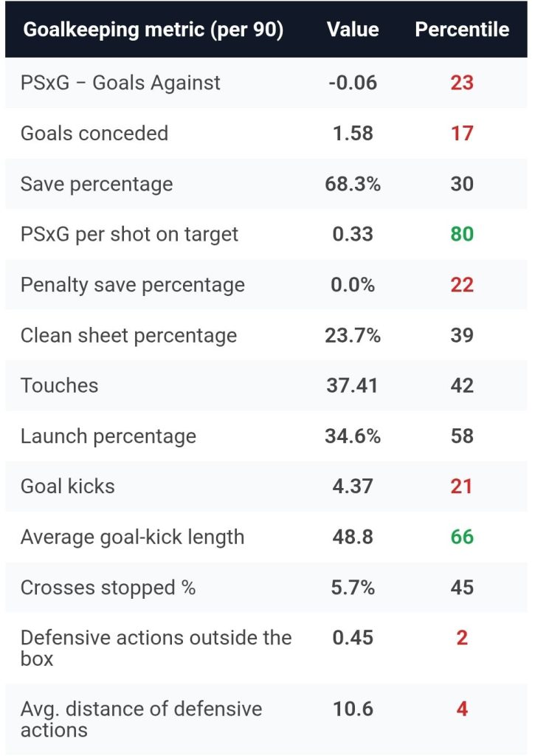The image size is (549, 756).
Task: Click red percentile 23 in first row
Action: coord(462,83)
